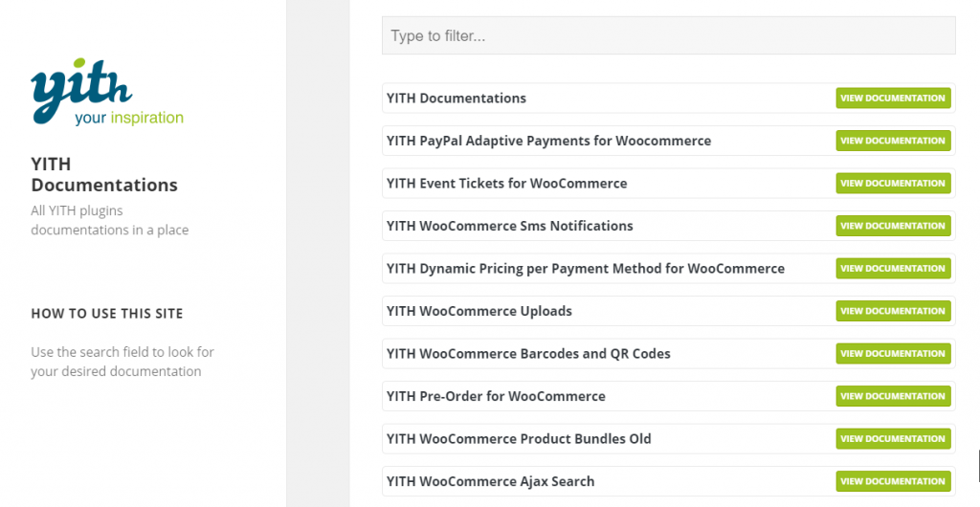The width and height of the screenshot is (980, 507).
Task: Focus the Type to filter search field
Action: tap(668, 35)
